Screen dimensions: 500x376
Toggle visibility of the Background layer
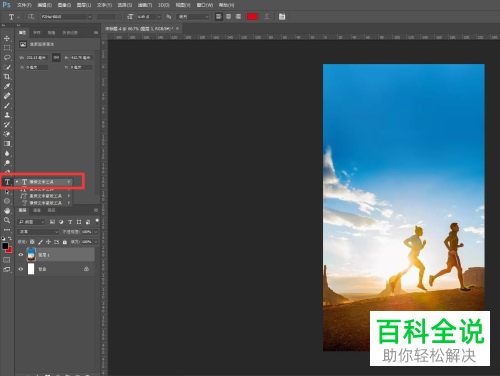pos(21,269)
